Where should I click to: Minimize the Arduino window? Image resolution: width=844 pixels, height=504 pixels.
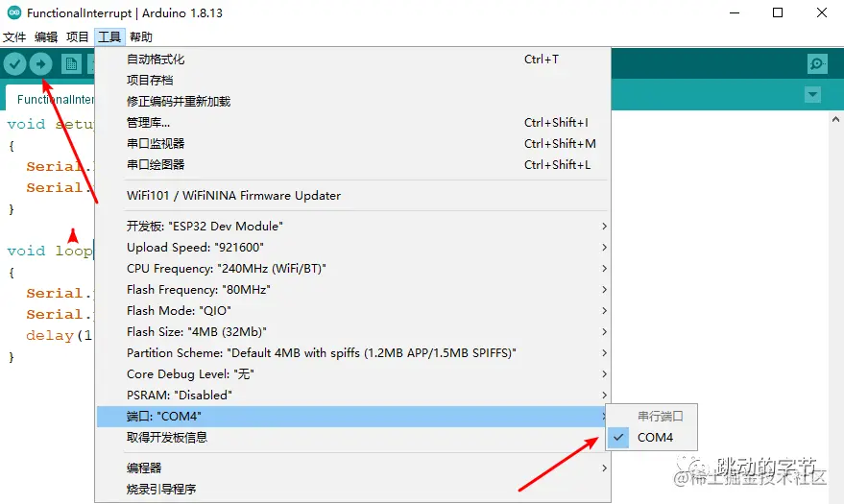[x=735, y=12]
